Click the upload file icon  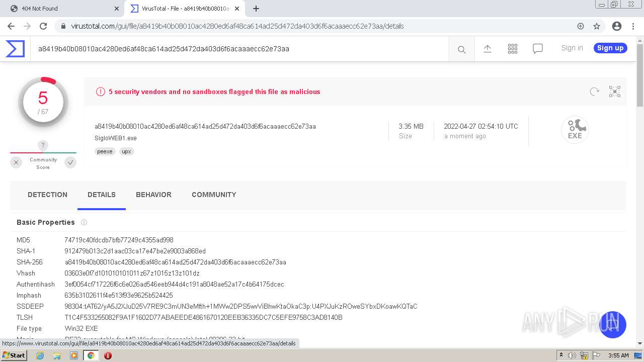(x=487, y=49)
